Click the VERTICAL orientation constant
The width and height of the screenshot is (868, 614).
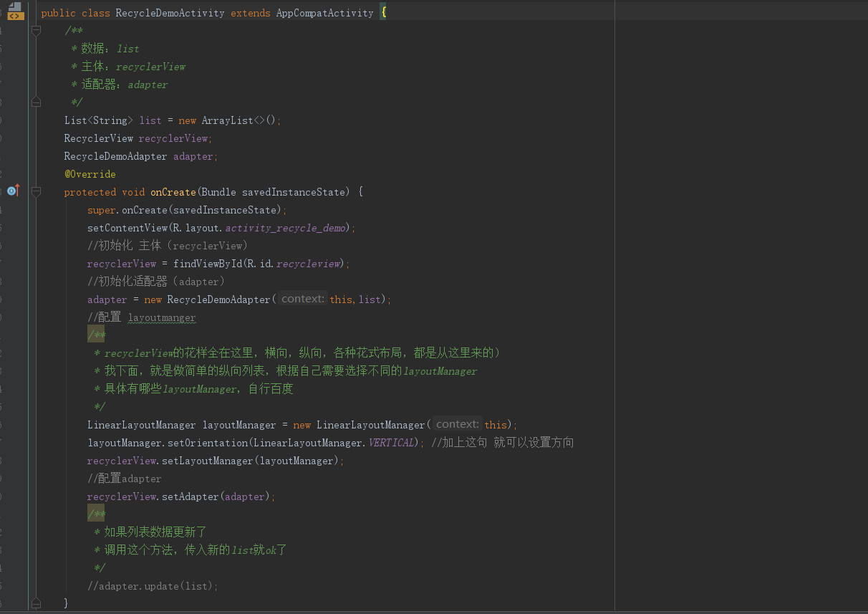coord(391,443)
